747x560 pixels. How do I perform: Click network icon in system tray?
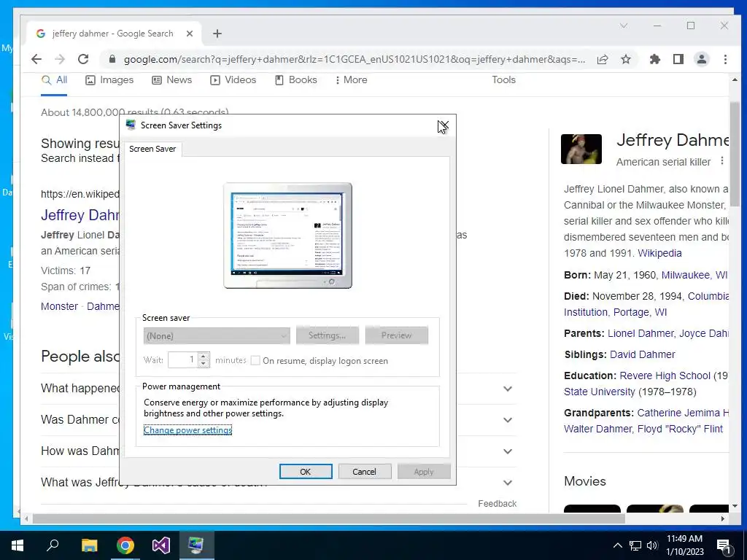point(635,545)
